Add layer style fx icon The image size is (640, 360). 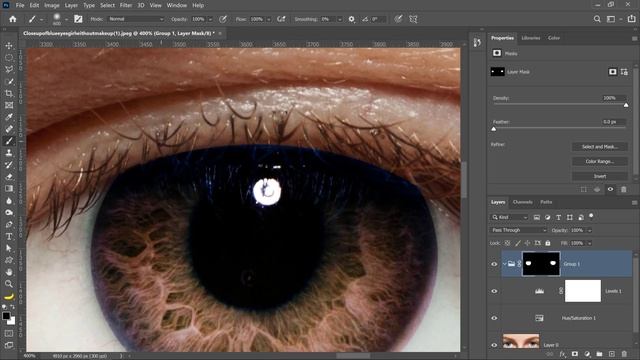[x=562, y=354]
